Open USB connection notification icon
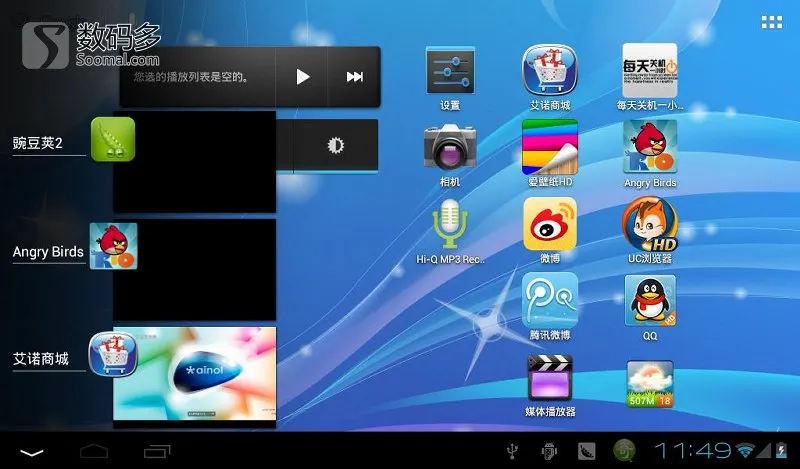 coord(513,451)
